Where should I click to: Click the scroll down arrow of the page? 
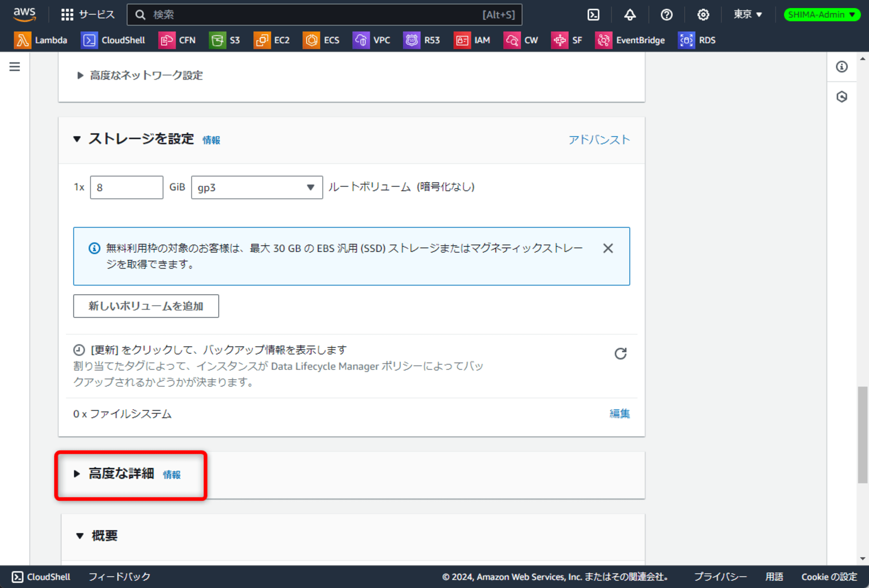coord(862,558)
